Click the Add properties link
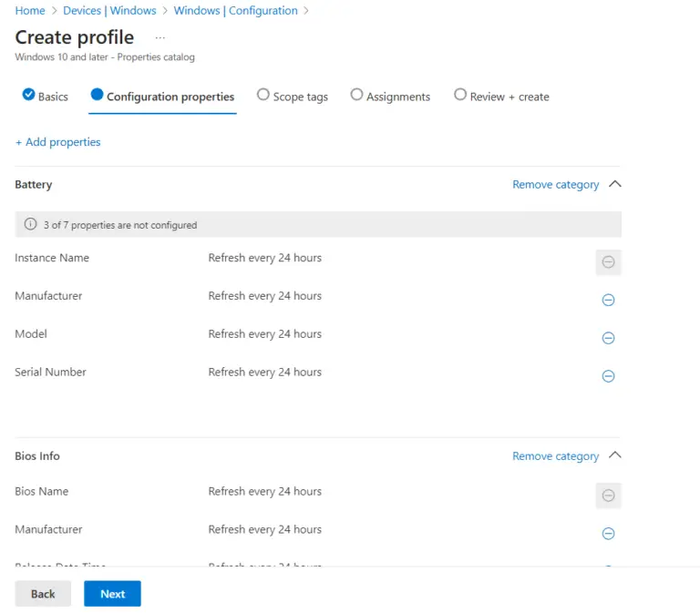This screenshot has width=700, height=613. click(57, 142)
